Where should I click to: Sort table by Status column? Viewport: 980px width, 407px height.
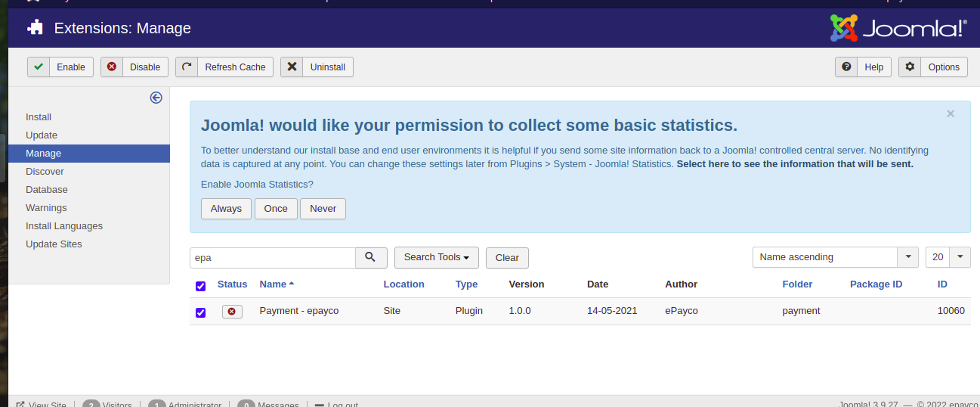pos(232,284)
